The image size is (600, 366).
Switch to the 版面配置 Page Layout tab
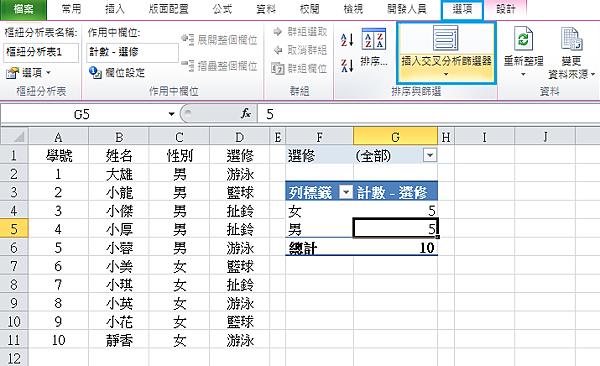click(x=169, y=9)
